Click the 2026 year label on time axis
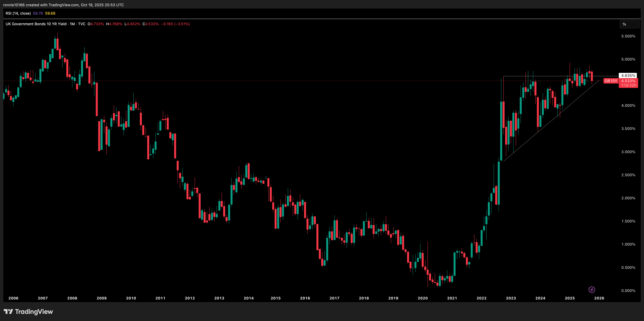Viewport: 644px width, 321px height. 599,298
